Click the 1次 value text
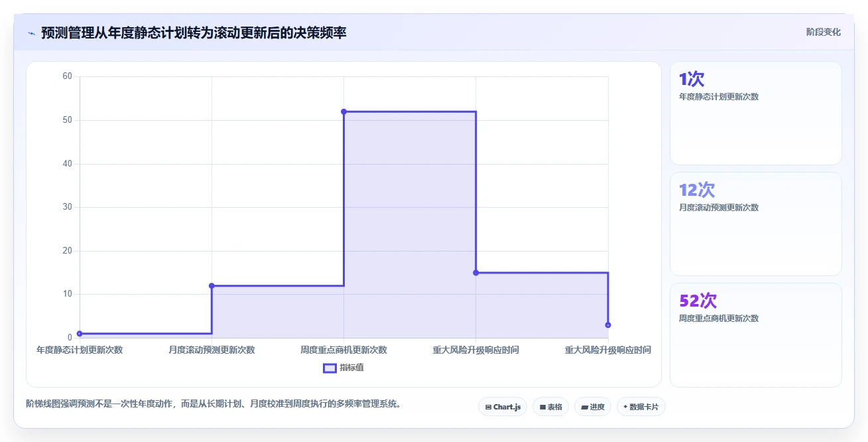868x442 pixels. point(692,80)
